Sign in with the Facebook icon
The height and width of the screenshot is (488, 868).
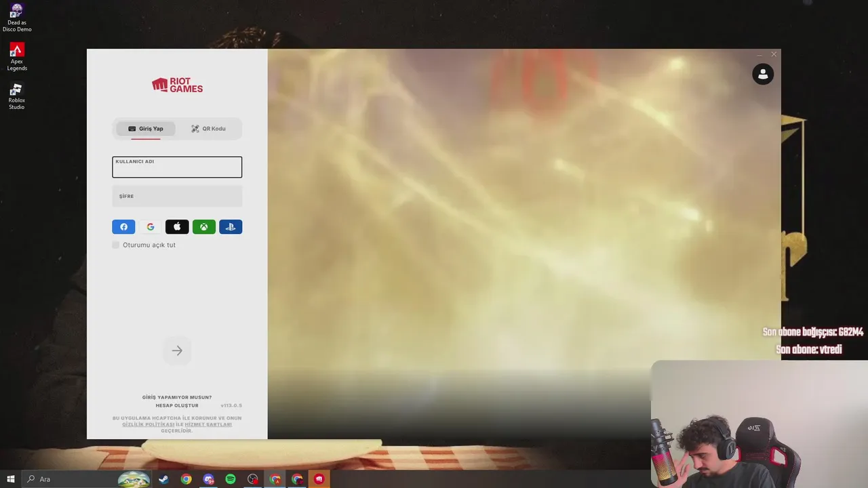point(123,227)
